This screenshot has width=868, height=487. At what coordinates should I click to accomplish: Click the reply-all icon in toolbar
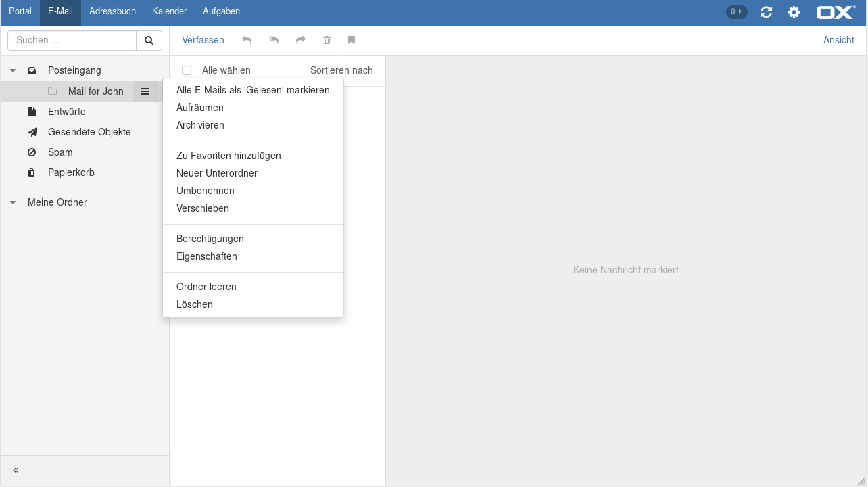(274, 41)
